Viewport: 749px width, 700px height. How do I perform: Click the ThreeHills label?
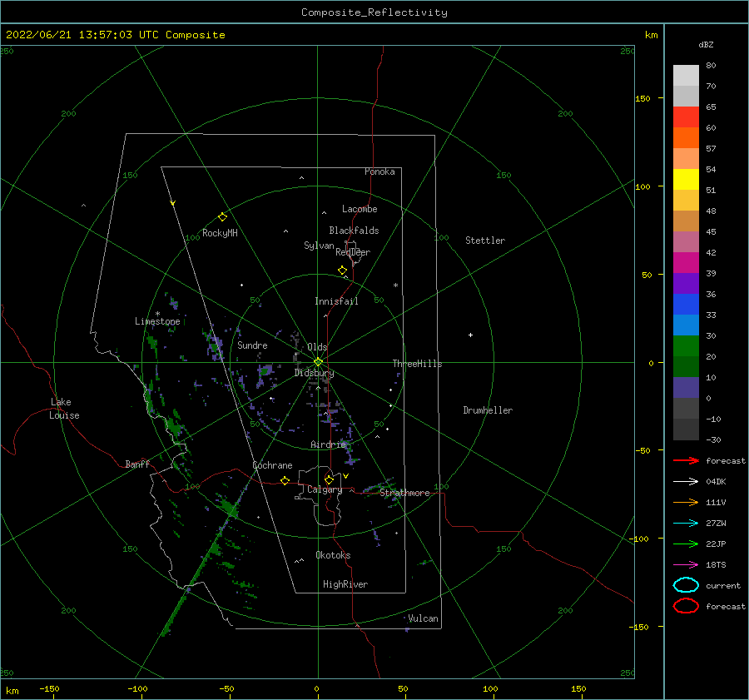[418, 364]
